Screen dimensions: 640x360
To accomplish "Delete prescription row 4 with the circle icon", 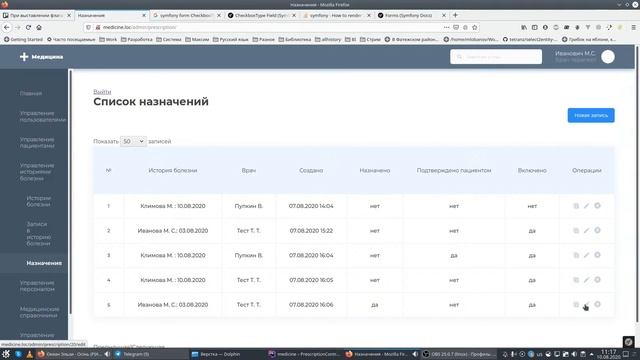I will click(x=598, y=280).
